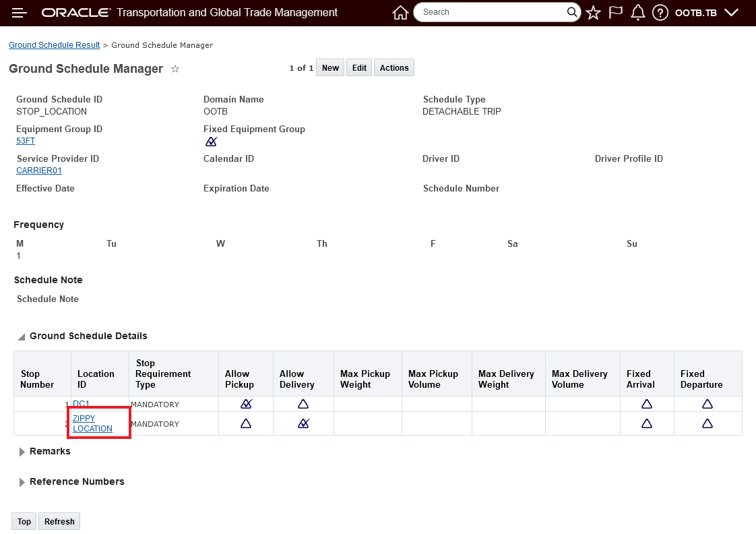
Task: Toggle Allow Delivery for ZIPPY LOCATION stop
Action: click(x=304, y=423)
